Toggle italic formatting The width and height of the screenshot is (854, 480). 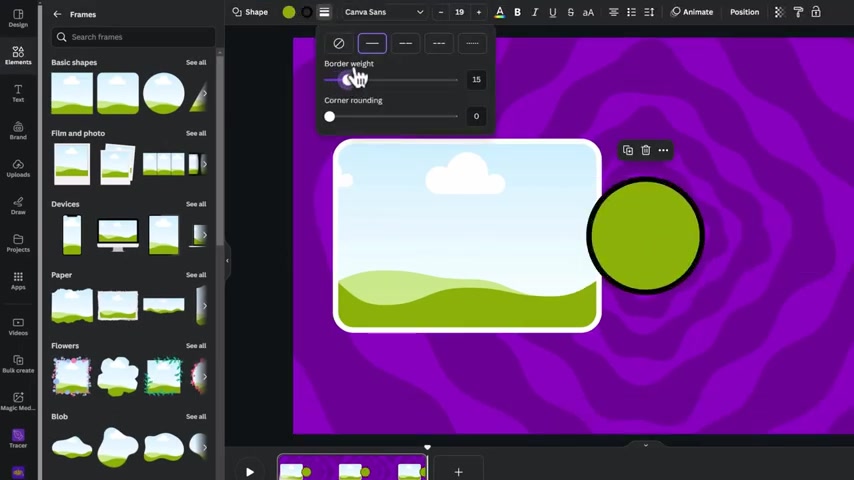(535, 12)
